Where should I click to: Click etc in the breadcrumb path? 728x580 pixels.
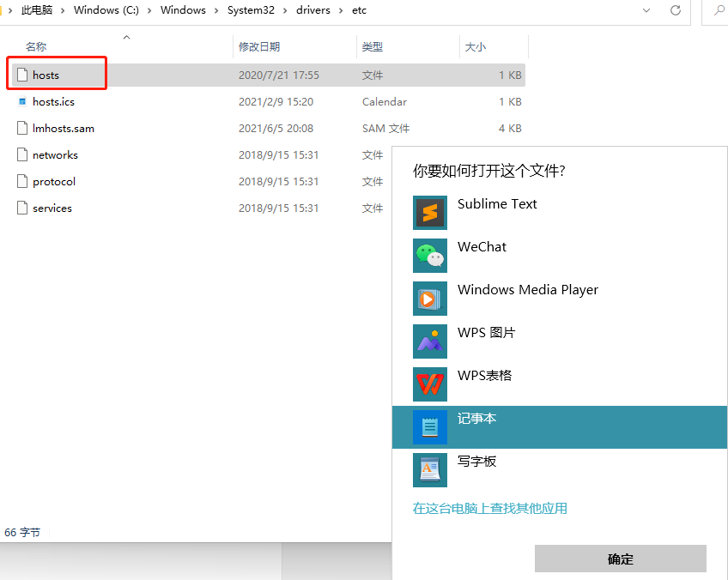click(x=359, y=10)
